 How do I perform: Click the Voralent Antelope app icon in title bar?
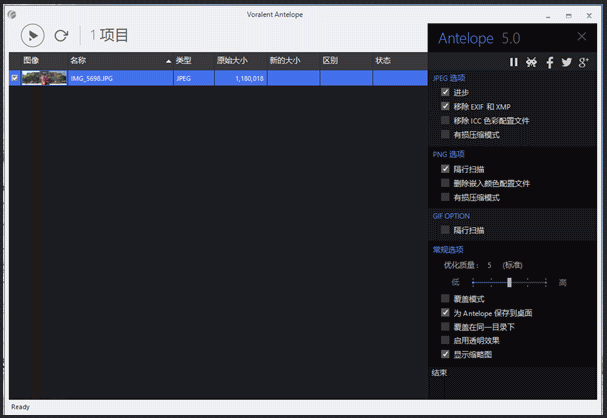tap(12, 15)
